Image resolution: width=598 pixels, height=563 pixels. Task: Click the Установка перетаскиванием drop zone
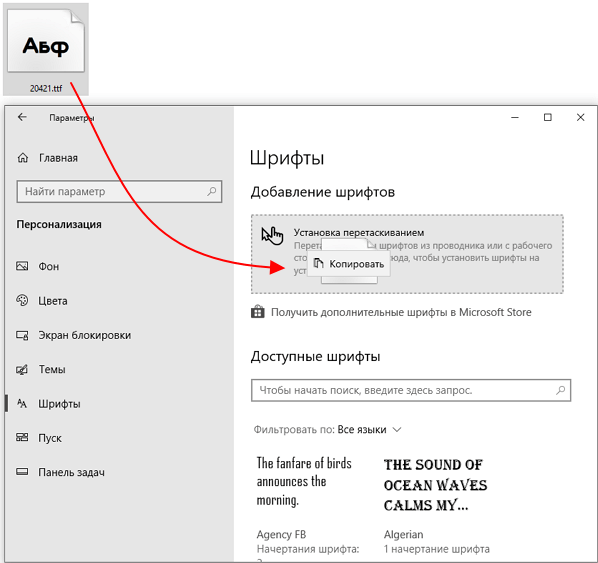[x=407, y=254]
